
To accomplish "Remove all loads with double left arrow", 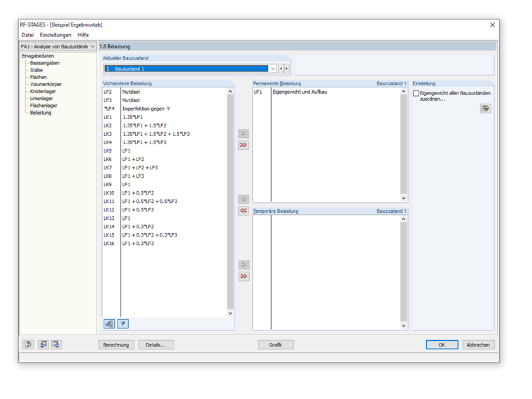I will point(244,211).
